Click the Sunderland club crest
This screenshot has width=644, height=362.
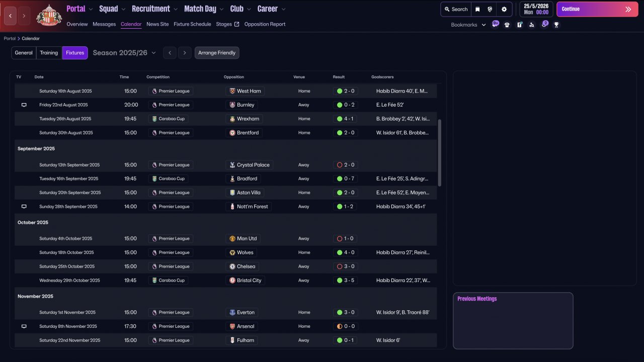click(49, 16)
